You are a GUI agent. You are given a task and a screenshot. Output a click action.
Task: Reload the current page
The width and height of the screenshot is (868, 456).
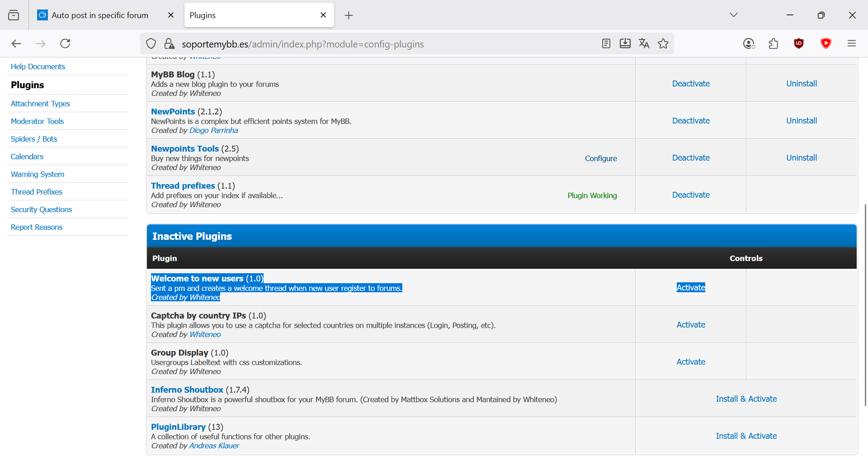pos(65,43)
